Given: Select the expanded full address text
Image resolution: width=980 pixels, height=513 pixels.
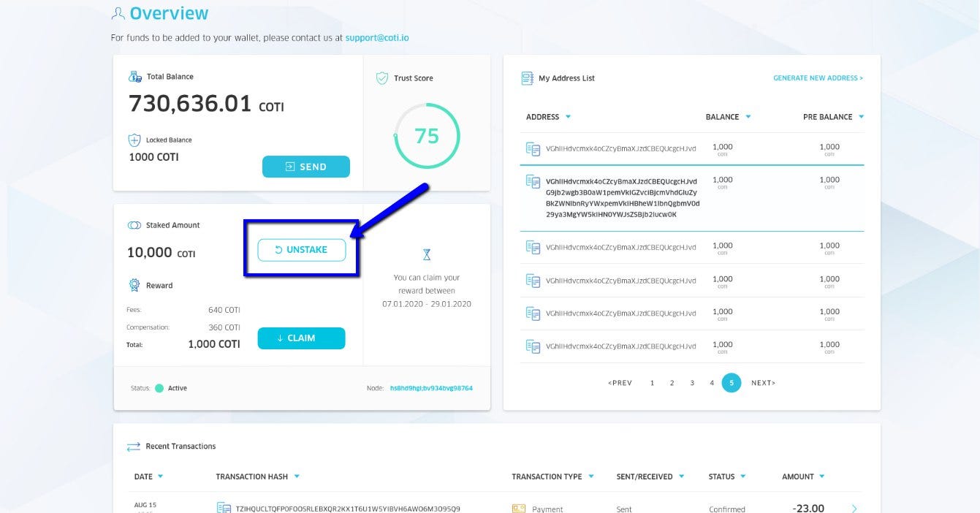Looking at the screenshot, I should 623,198.
